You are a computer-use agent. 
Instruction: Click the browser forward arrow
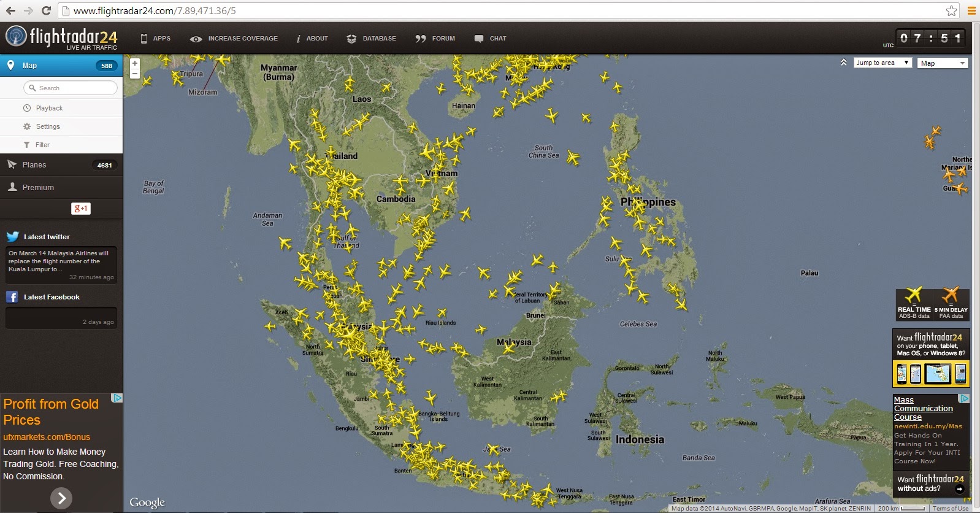pyautogui.click(x=28, y=10)
